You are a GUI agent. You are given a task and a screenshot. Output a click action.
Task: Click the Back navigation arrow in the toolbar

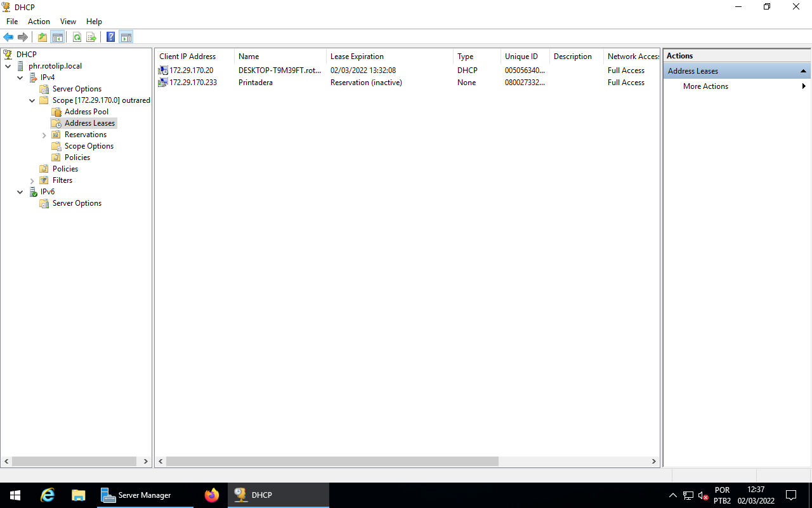(8, 37)
